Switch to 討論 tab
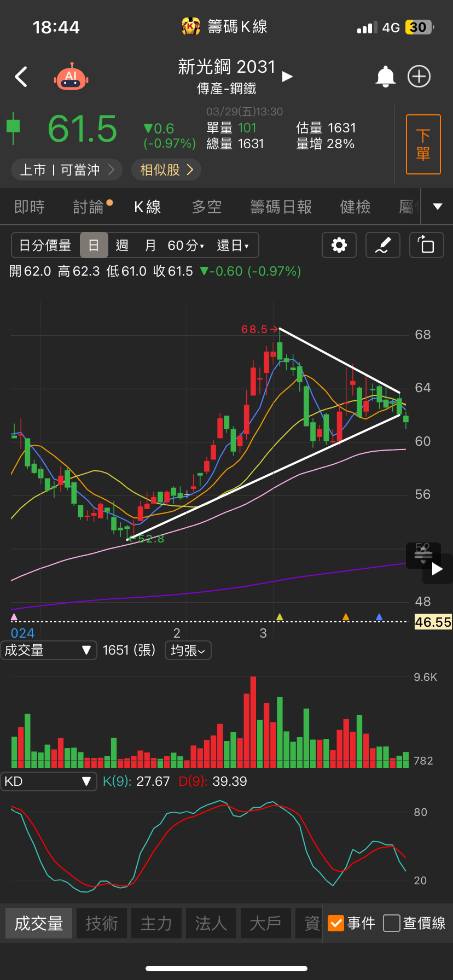The height and width of the screenshot is (980, 453). 89,207
